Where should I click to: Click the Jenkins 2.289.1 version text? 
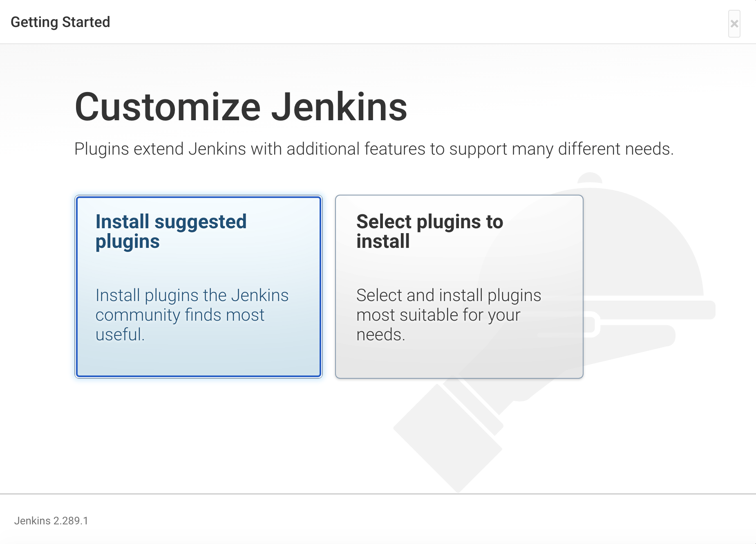pyautogui.click(x=51, y=521)
